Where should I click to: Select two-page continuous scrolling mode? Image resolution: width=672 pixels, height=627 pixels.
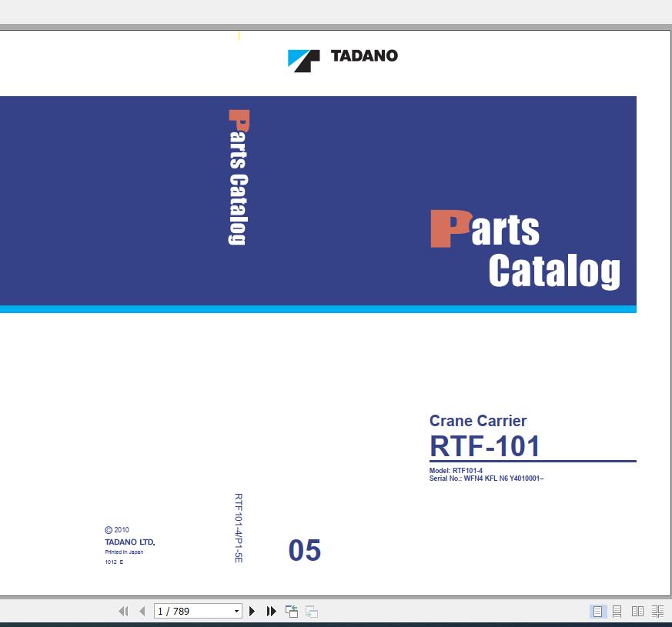(657, 611)
